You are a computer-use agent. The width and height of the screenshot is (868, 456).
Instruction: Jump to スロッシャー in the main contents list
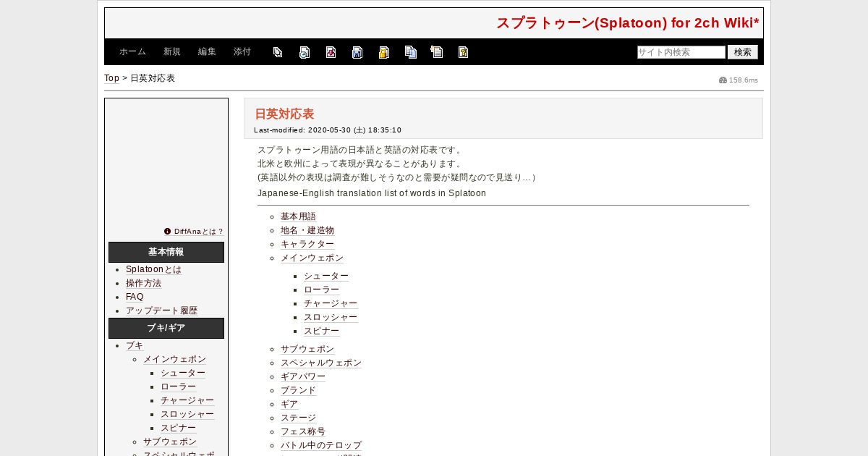click(x=331, y=318)
